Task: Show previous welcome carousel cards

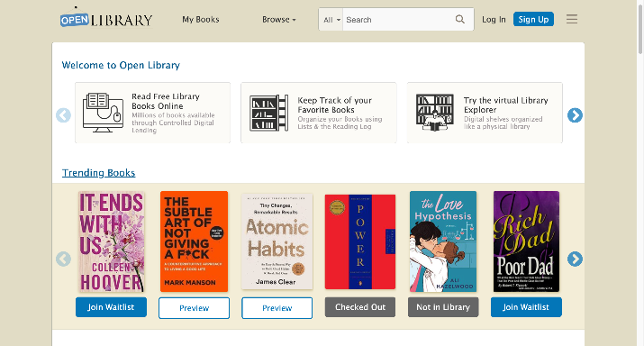Action: tap(63, 115)
